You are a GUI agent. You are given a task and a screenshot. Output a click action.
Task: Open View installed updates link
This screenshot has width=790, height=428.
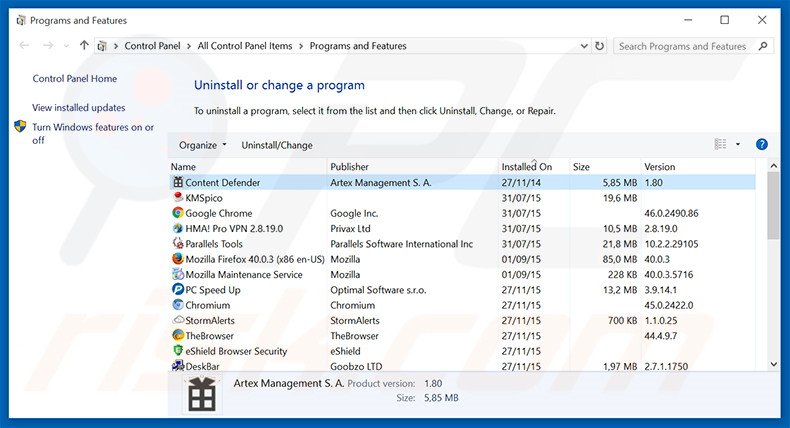pyautogui.click(x=79, y=108)
